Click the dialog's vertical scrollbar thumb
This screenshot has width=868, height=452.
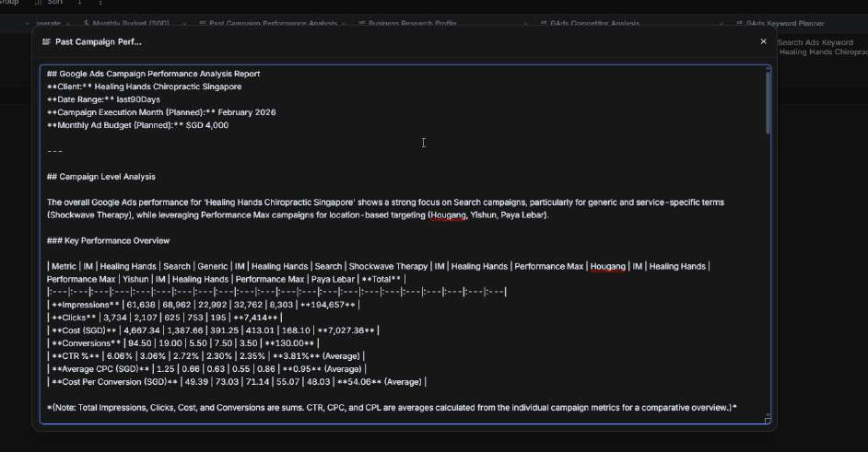[x=768, y=102]
